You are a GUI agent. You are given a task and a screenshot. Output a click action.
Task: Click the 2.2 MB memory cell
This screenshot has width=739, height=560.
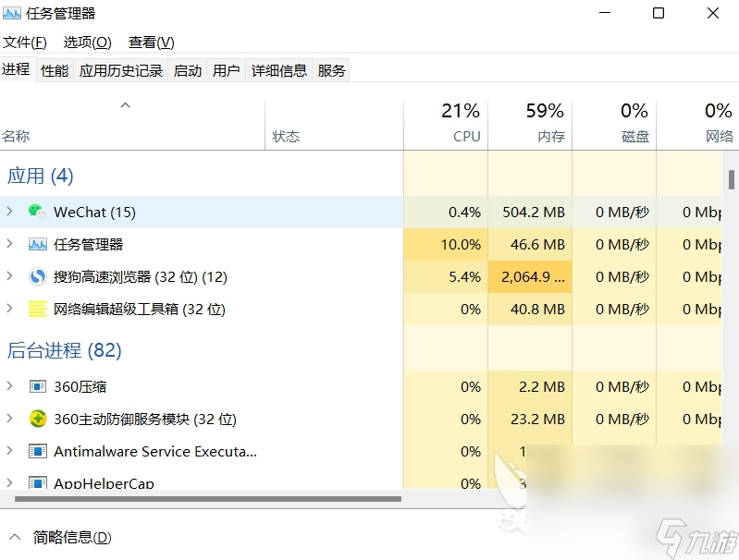530,387
